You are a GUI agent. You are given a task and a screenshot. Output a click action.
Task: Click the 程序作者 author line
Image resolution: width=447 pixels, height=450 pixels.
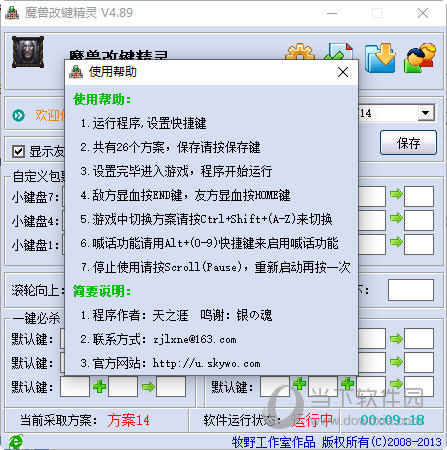coord(176,315)
